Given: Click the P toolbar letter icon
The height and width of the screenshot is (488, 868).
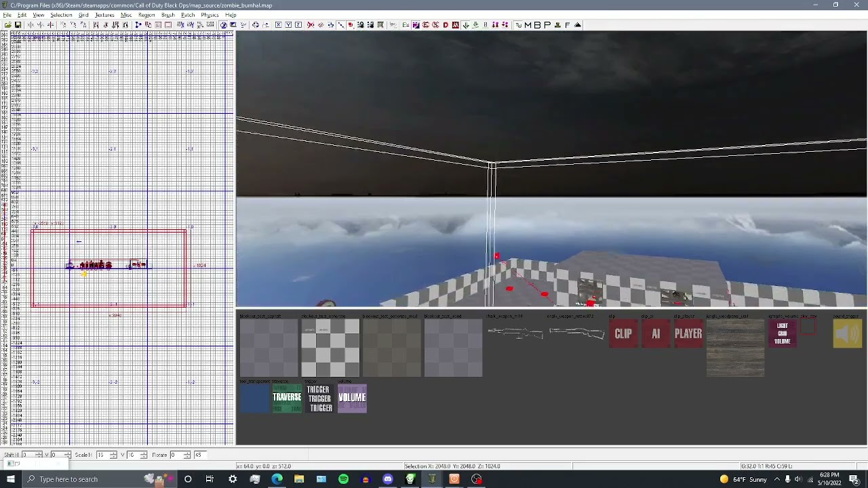Looking at the screenshot, I should click(547, 25).
